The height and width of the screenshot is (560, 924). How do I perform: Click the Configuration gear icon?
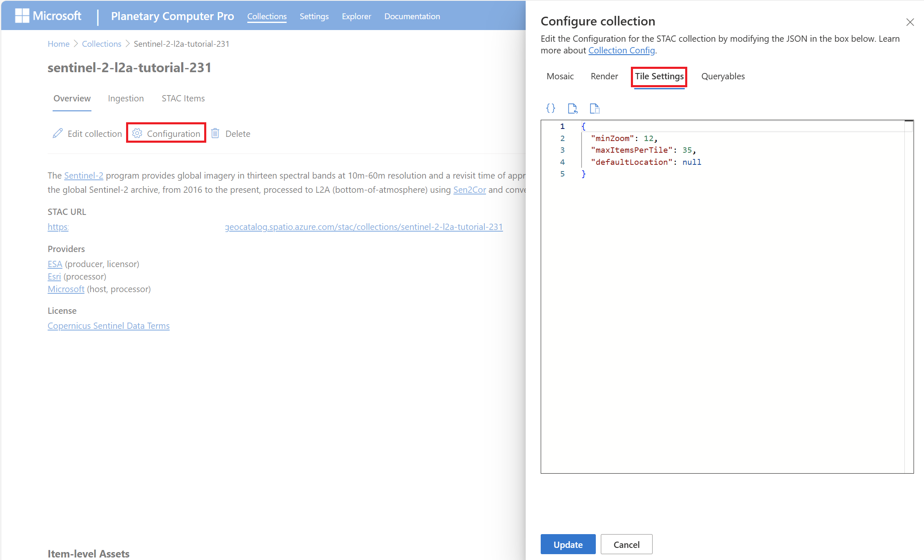point(137,134)
